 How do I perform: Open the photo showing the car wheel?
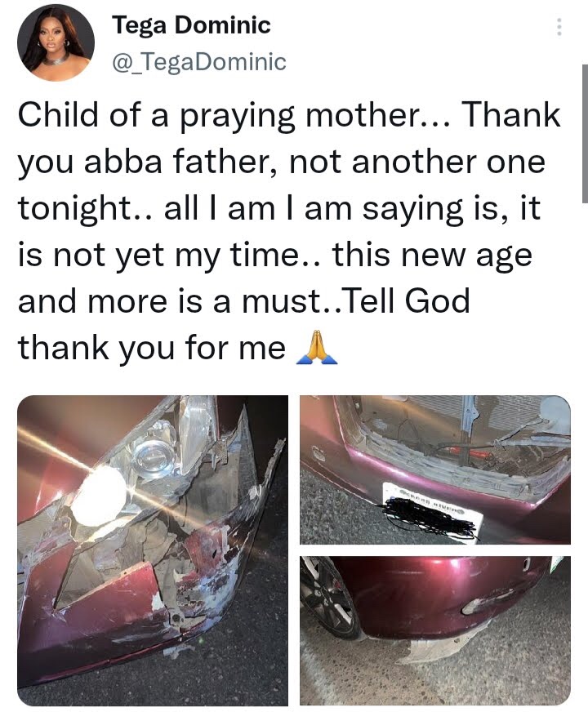435,630
